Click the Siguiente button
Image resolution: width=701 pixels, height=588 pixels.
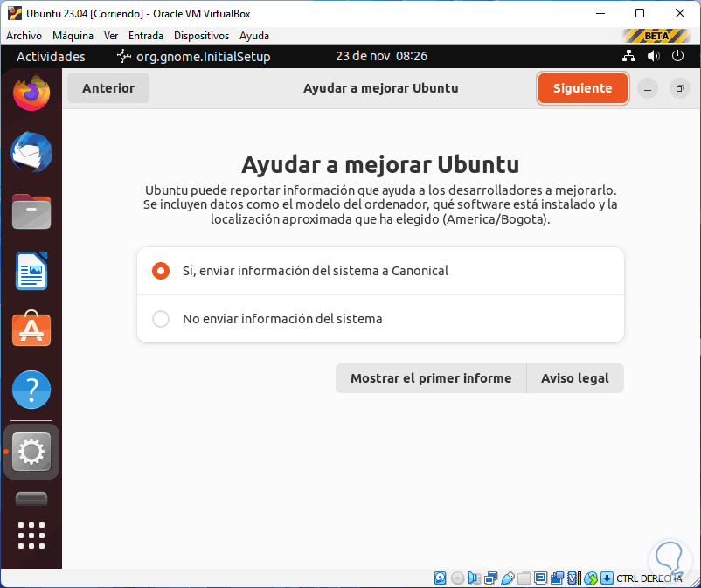[583, 88]
